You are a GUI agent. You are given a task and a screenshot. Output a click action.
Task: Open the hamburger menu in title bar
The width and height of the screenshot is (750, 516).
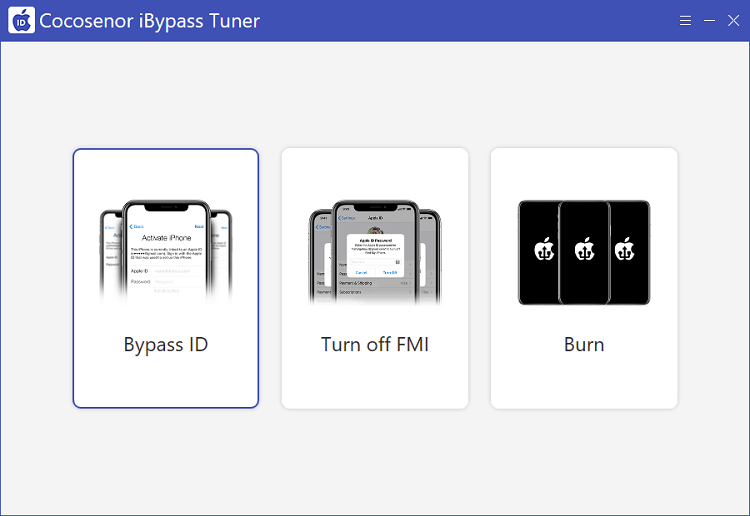[x=685, y=21]
